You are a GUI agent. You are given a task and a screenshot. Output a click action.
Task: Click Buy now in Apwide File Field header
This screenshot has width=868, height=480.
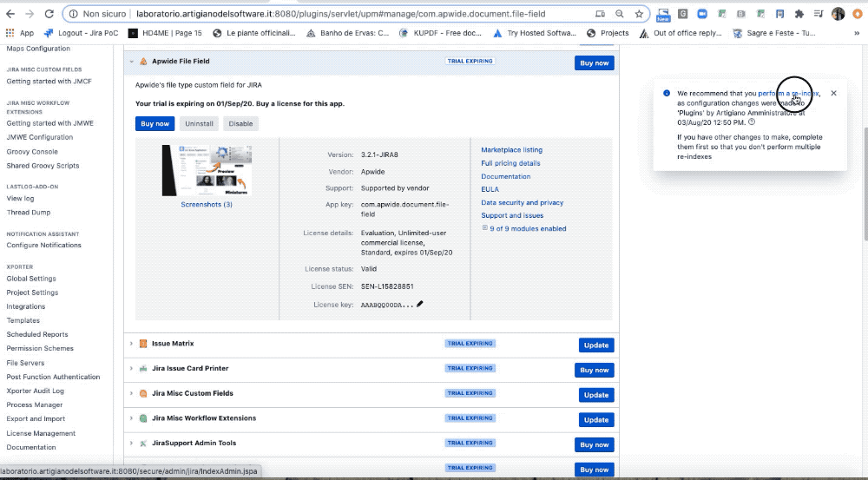pos(595,63)
